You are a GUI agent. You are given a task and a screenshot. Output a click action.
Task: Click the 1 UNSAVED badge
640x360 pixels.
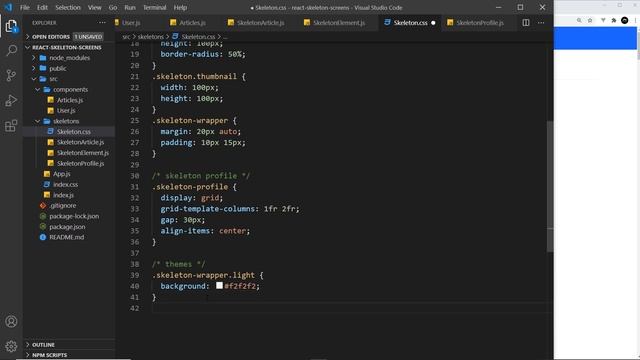pos(88,37)
